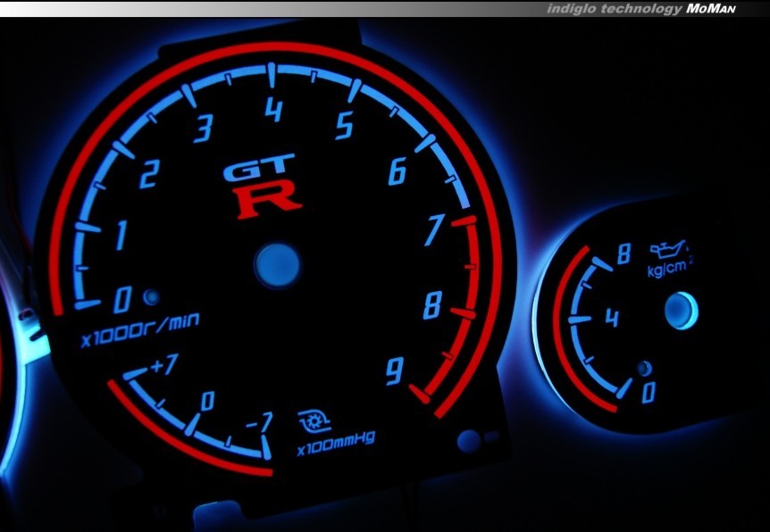Viewport: 770px width, 532px height.
Task: Click the oil pressure gauge number 8
Action: (624, 254)
